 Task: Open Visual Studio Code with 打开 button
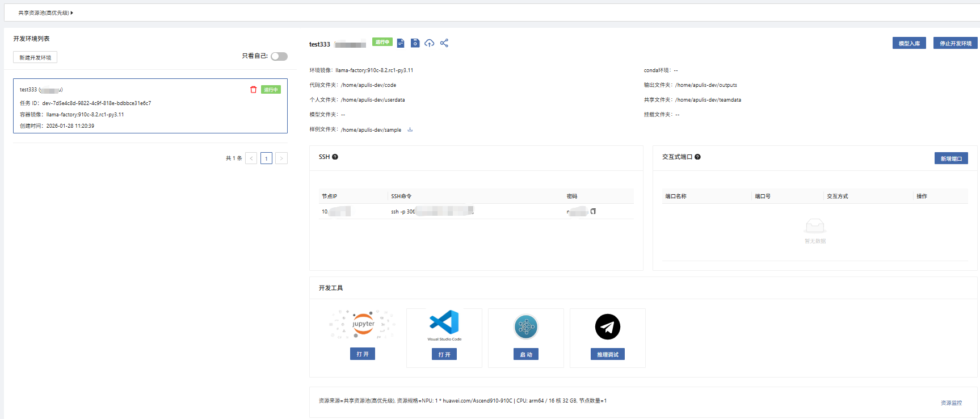point(444,354)
